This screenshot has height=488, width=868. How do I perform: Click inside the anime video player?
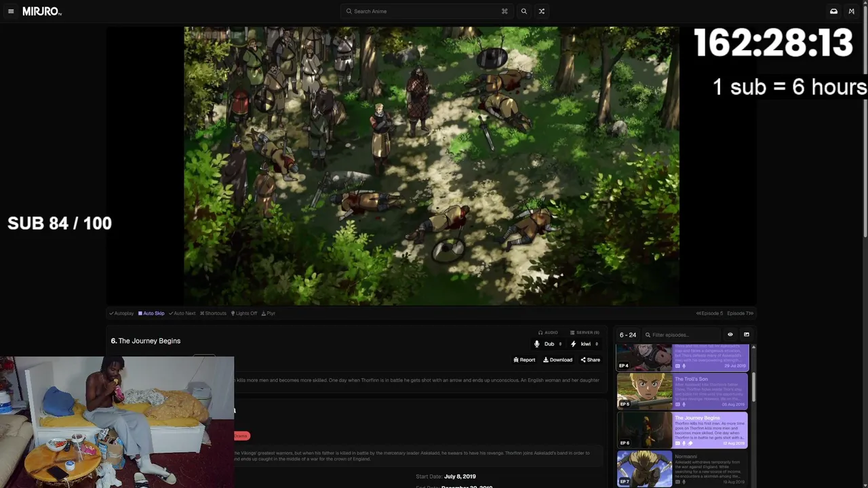431,166
